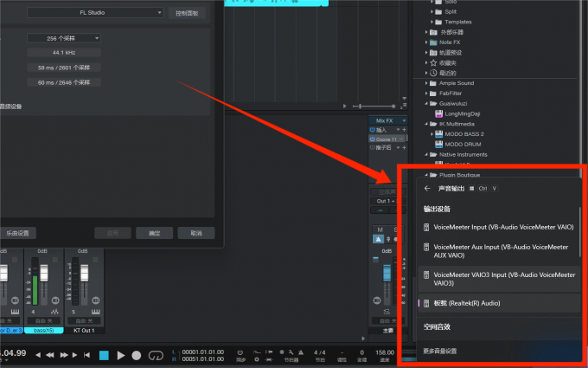Collapse the Native Instruments folder
This screenshot has width=588, height=368.
coord(426,154)
